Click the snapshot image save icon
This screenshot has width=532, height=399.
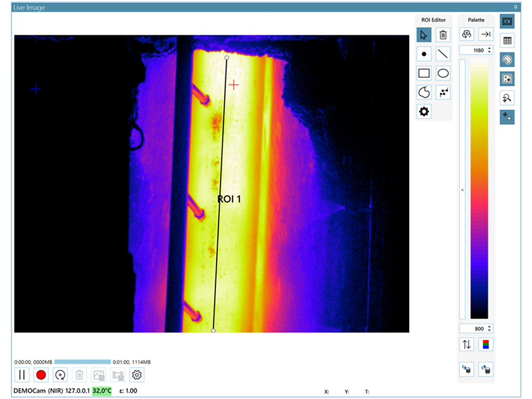click(99, 375)
